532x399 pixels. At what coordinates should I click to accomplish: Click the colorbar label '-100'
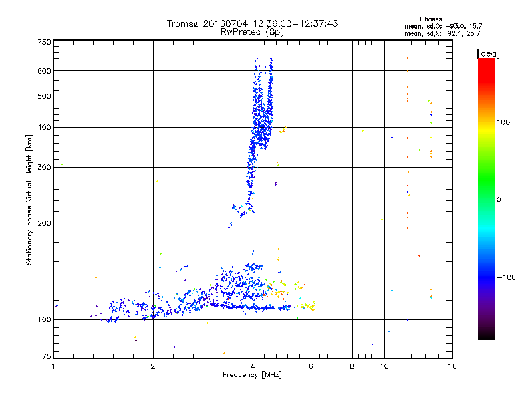[506, 277]
